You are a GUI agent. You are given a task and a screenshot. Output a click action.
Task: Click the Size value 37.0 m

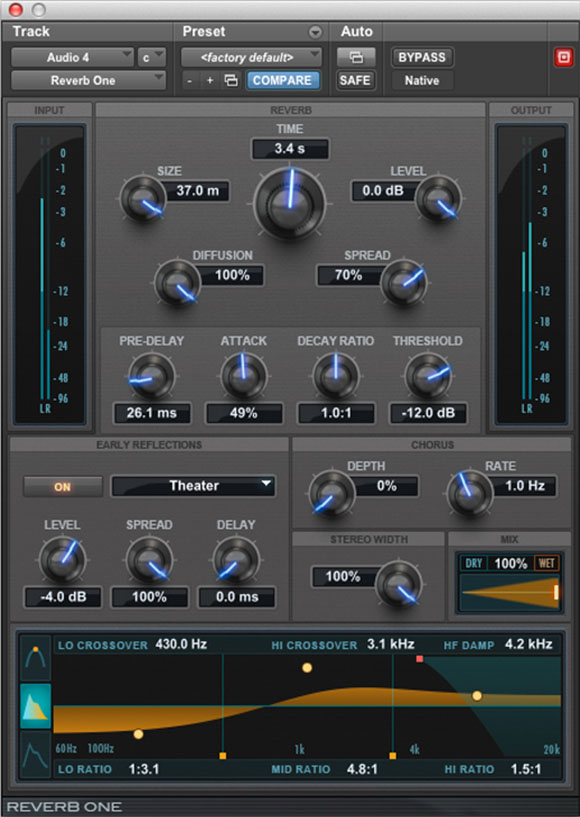[x=197, y=191]
